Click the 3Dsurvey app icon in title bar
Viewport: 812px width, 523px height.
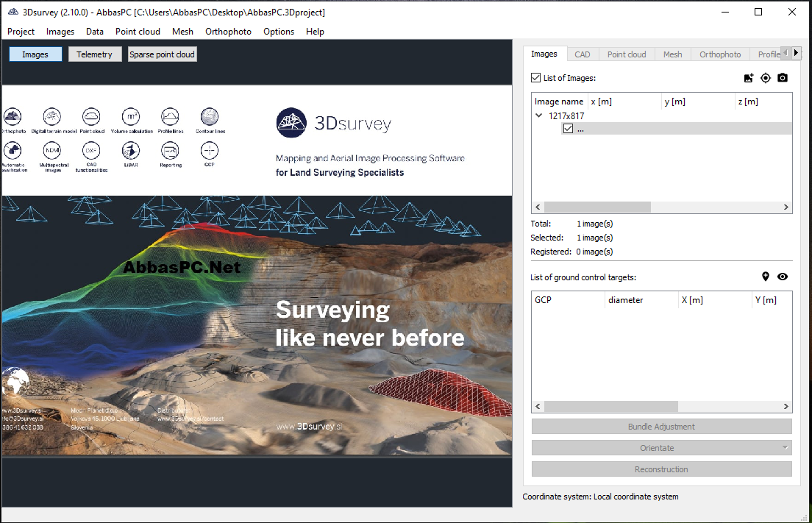point(13,12)
